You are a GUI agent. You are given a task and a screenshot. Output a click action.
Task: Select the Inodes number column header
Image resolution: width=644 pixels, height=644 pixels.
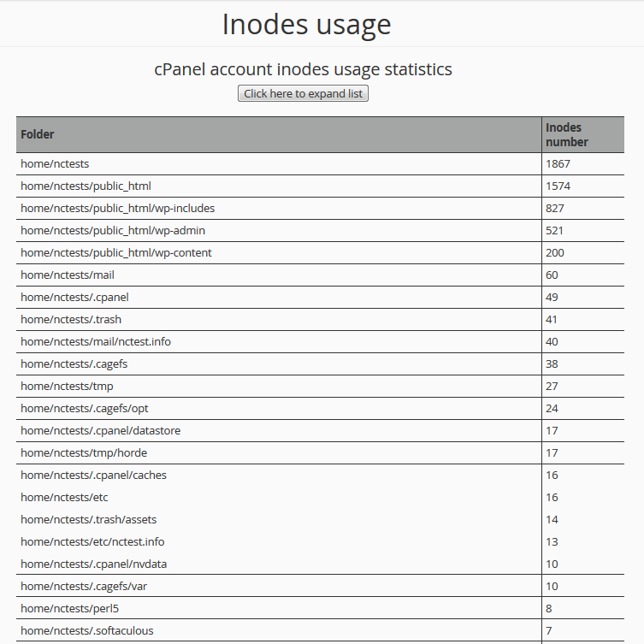point(582,135)
